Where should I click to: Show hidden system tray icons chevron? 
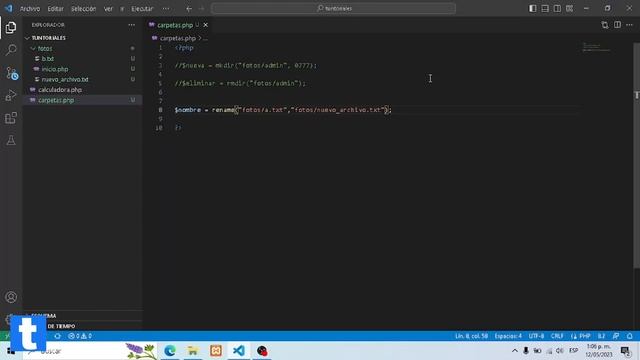(x=515, y=351)
